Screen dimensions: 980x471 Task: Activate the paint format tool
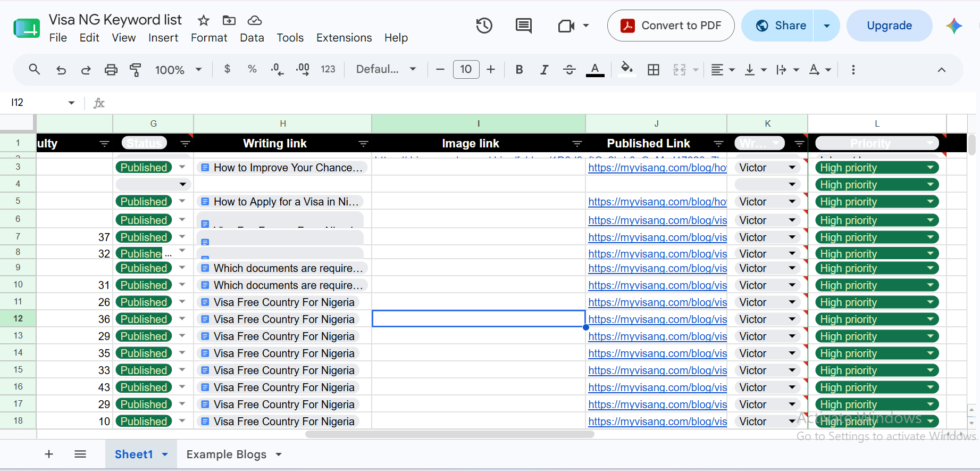pyautogui.click(x=136, y=70)
